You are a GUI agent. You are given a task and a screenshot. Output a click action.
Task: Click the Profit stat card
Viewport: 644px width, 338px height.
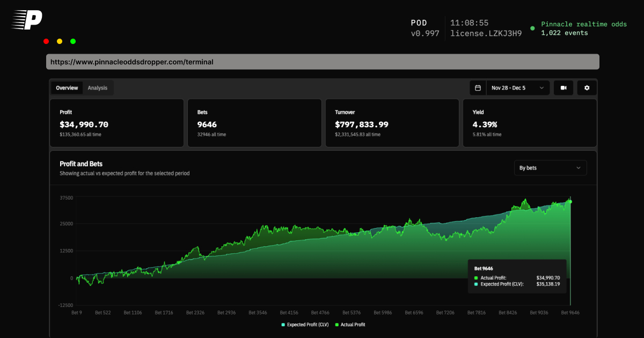click(117, 123)
